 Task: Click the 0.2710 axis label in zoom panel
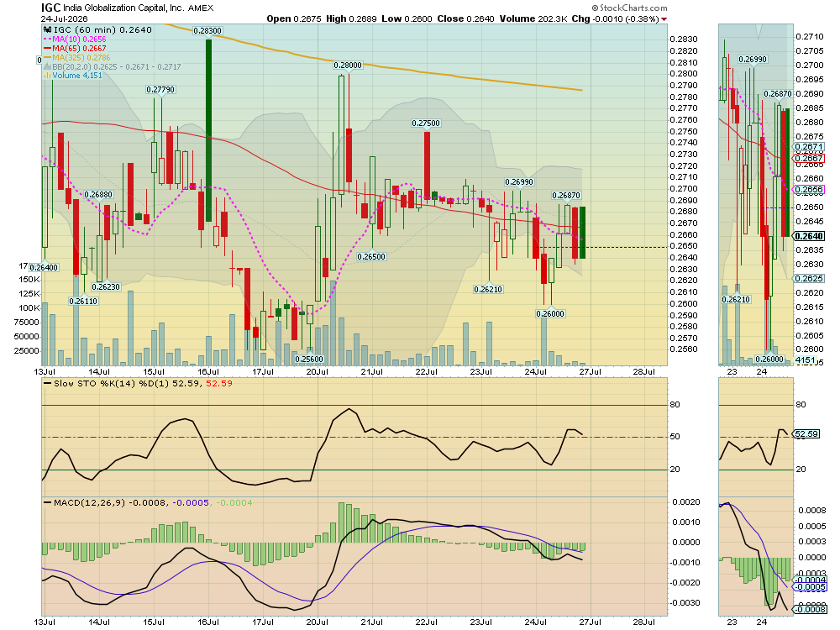tap(810, 37)
